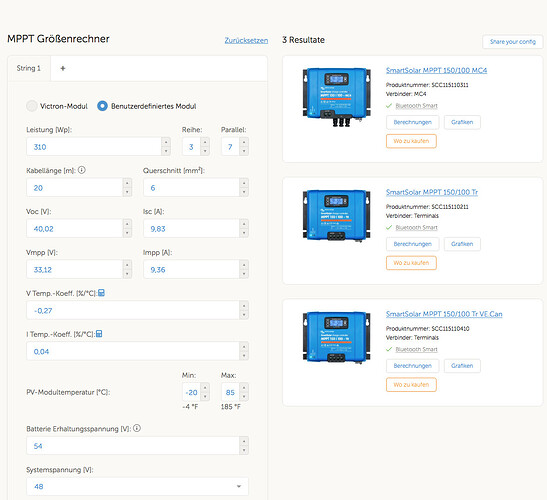Click Zurücksetzen reset link
Viewport: 547px width, 500px height.
pos(246,40)
